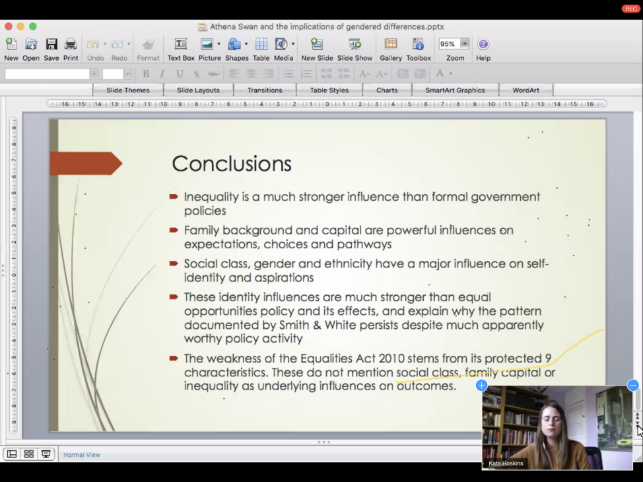Viewport: 643px width, 482px height.
Task: Start the Slide Show
Action: pos(355,45)
